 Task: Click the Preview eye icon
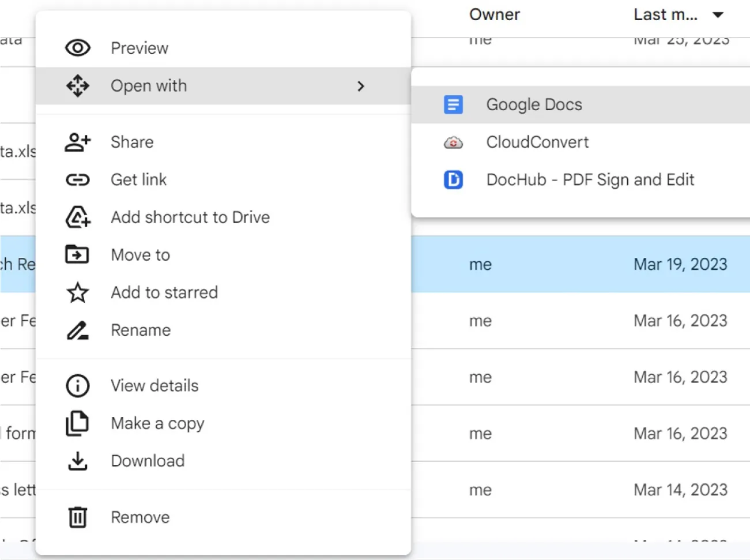pyautogui.click(x=78, y=48)
